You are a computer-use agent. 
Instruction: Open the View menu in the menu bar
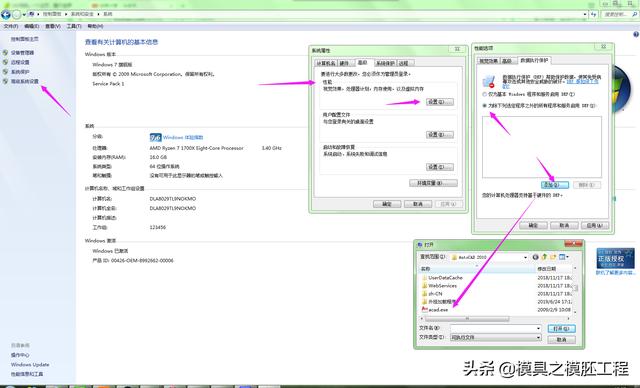tap(53, 26)
